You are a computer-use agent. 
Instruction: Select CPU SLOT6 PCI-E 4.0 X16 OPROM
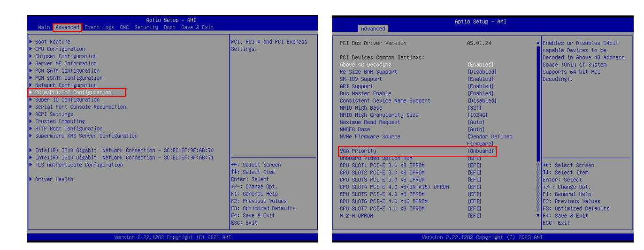pyautogui.click(x=383, y=202)
